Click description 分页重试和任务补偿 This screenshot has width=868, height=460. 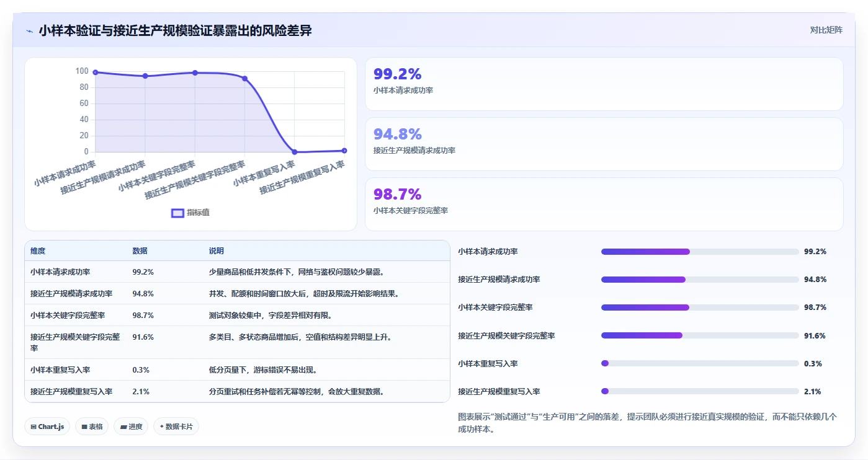(297, 392)
